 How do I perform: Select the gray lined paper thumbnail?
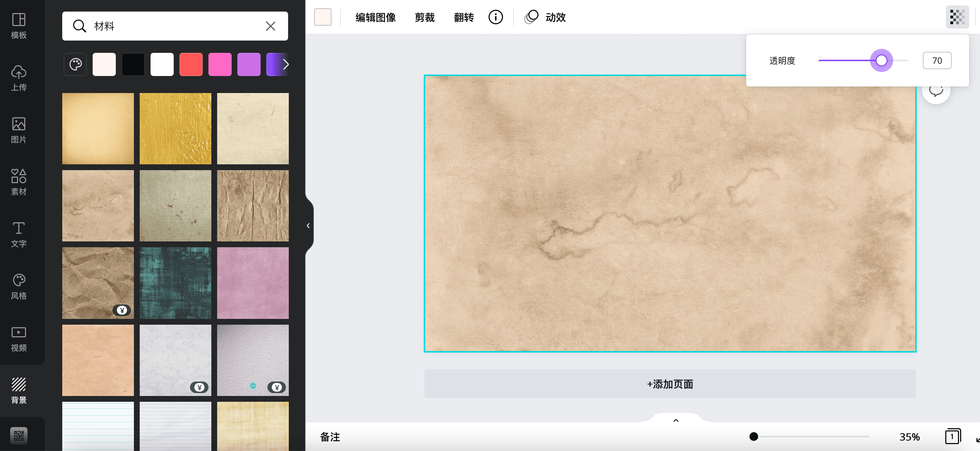(x=176, y=426)
